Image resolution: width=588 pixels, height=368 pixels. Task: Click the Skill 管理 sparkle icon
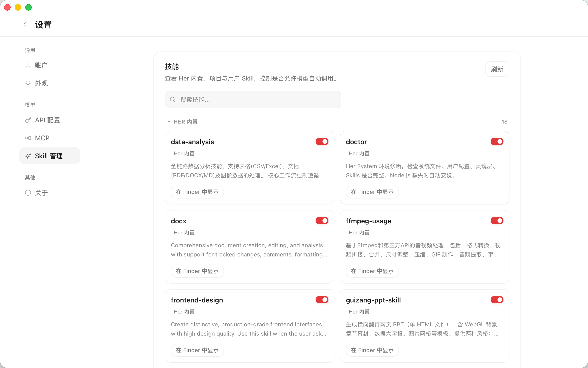[28, 156]
